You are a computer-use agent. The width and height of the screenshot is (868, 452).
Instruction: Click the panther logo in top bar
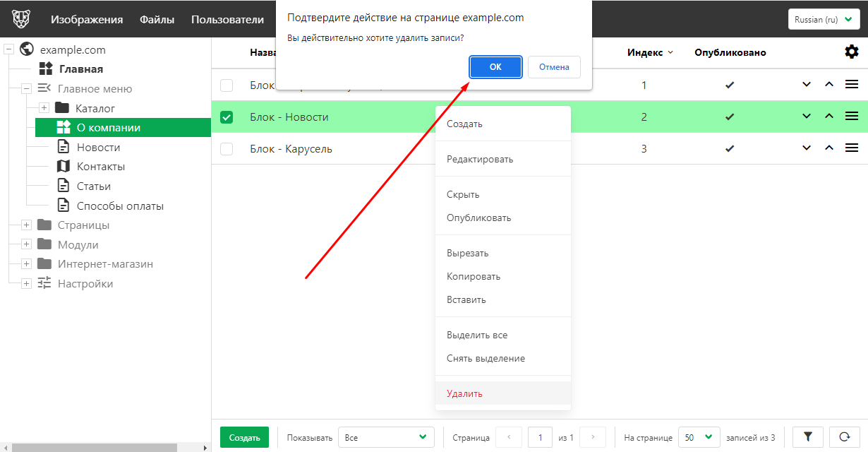[21, 19]
